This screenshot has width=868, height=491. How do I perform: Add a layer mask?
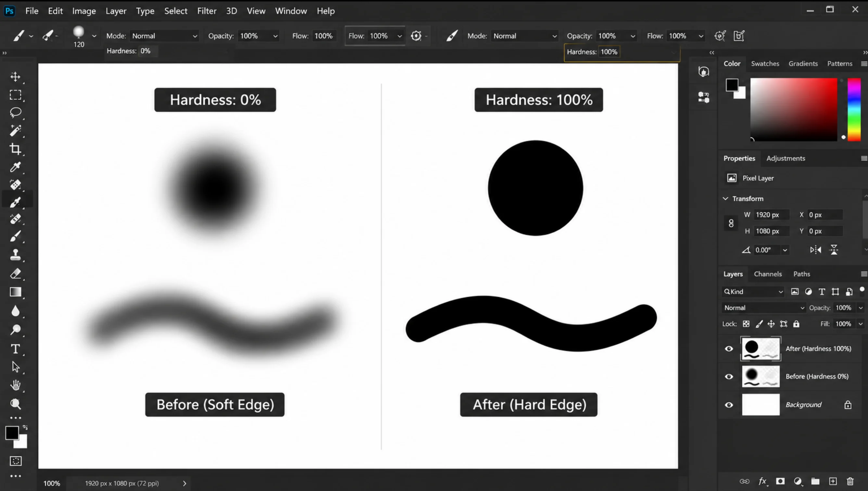pos(780,481)
